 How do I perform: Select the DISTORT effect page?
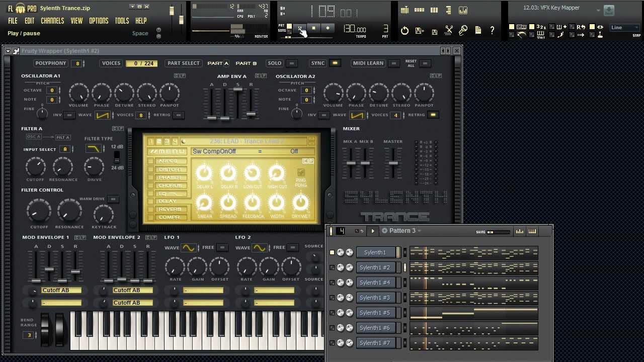click(171, 169)
